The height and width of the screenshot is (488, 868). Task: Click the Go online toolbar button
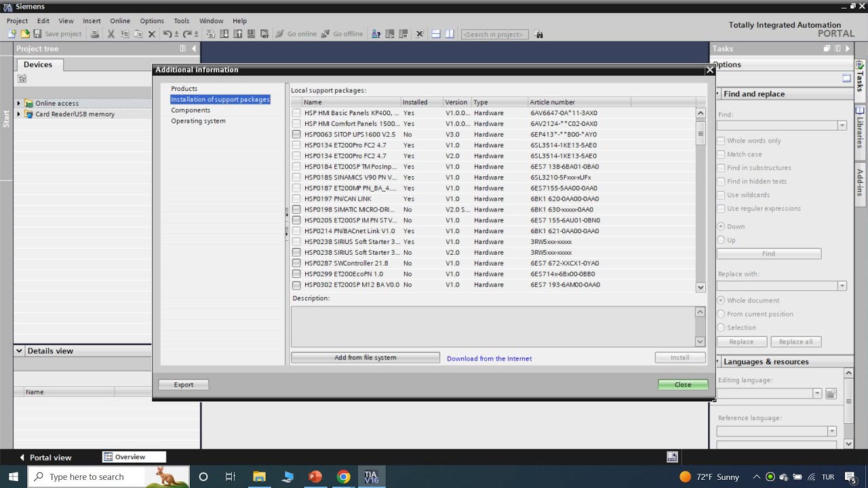[296, 34]
